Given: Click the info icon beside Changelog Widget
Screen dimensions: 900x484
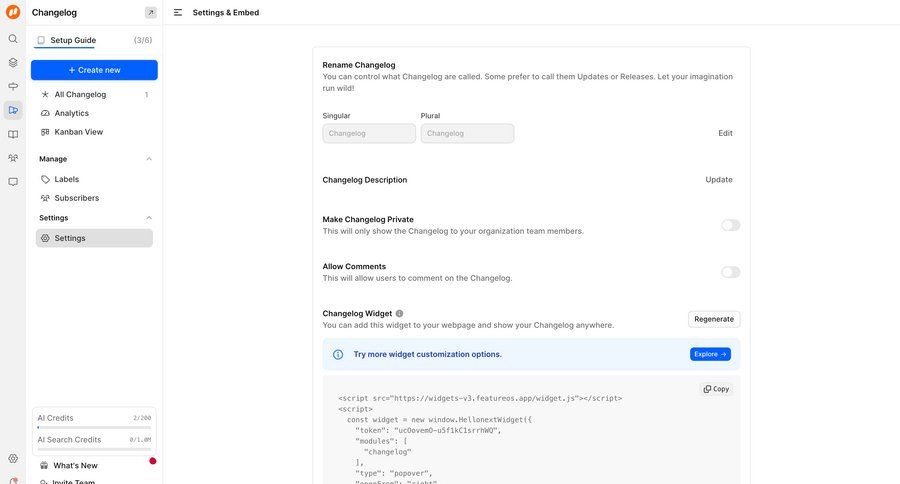Looking at the screenshot, I should (399, 313).
